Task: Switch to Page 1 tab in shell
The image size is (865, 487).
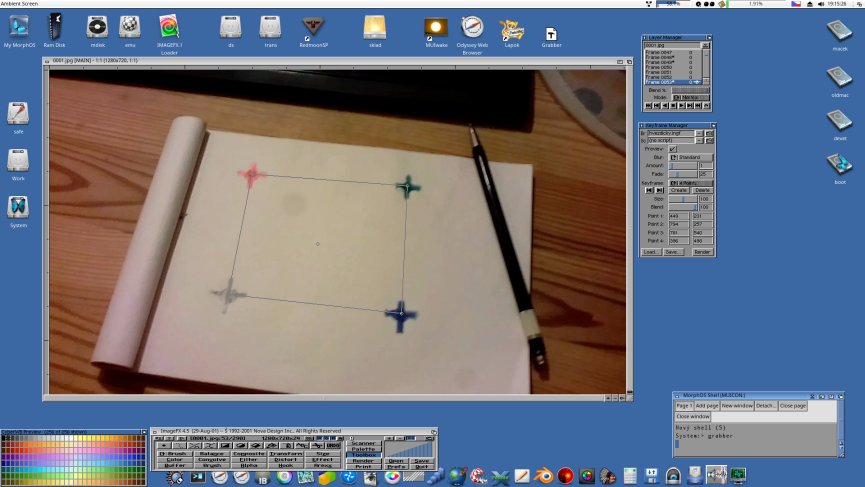Action: point(684,406)
